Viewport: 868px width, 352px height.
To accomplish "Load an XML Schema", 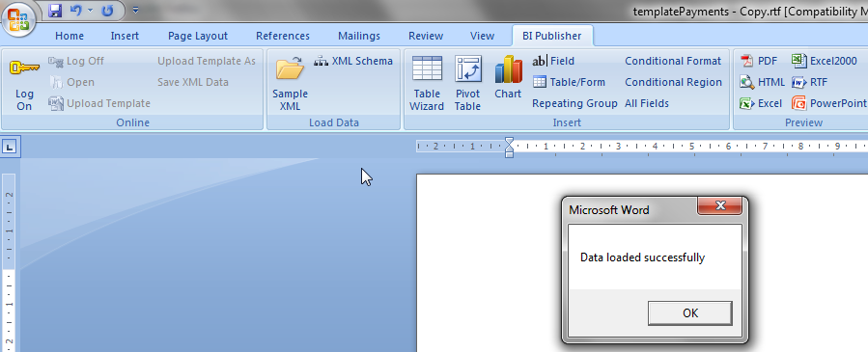I will (353, 61).
